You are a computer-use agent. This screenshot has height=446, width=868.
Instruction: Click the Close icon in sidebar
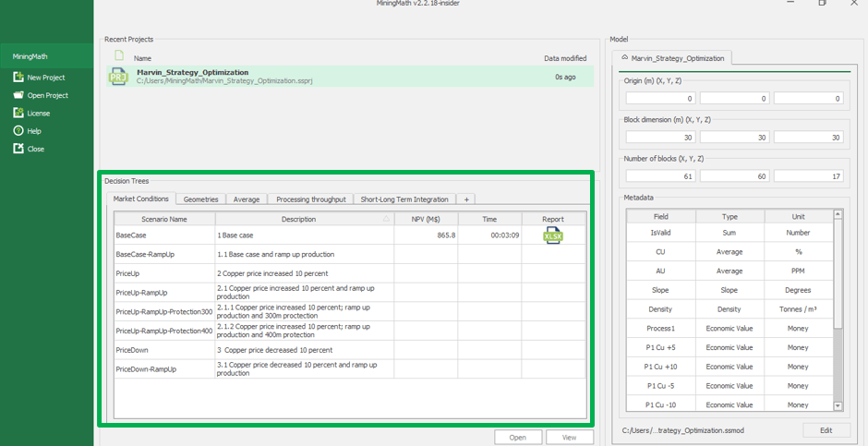pyautogui.click(x=18, y=149)
